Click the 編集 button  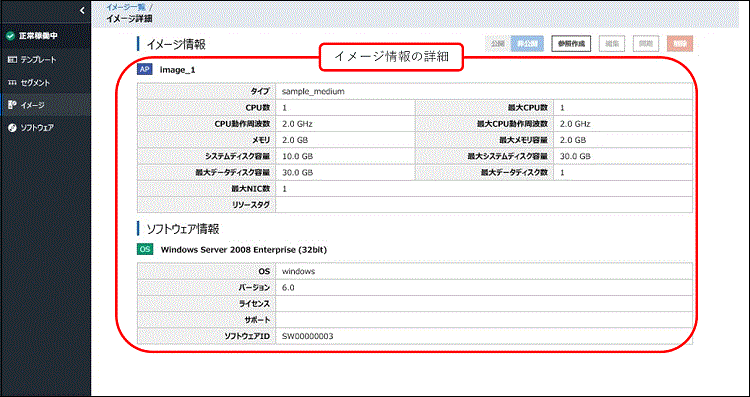[x=612, y=44]
